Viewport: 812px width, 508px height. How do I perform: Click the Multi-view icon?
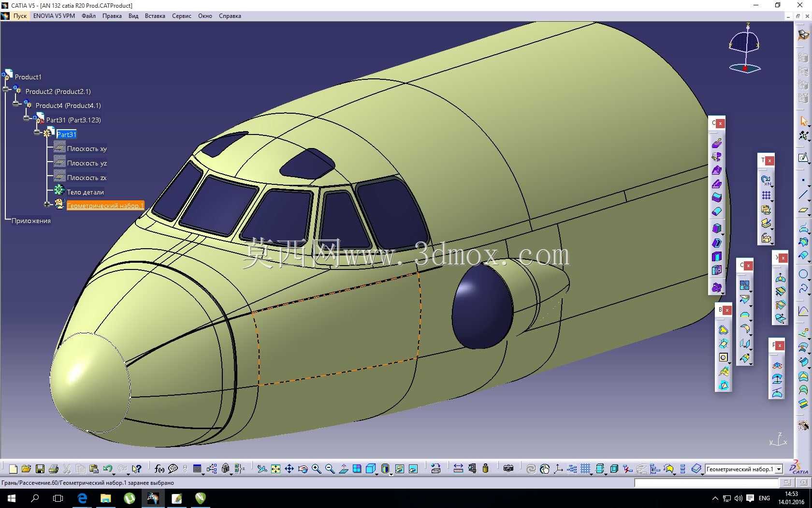pyautogui.click(x=357, y=469)
